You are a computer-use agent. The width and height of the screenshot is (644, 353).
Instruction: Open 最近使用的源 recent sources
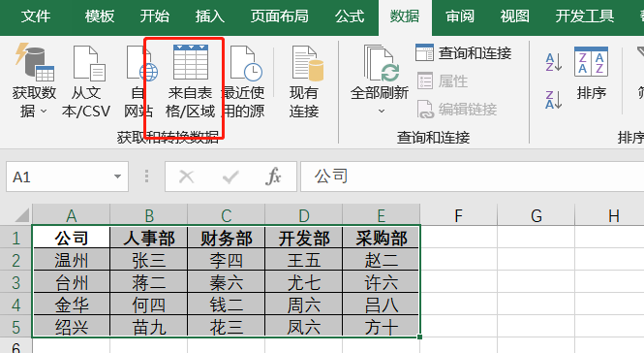pos(245,63)
